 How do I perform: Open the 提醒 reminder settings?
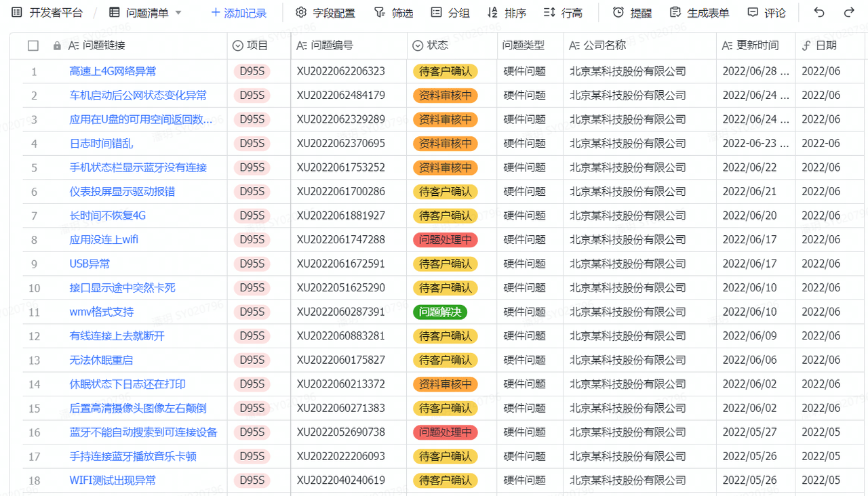(632, 13)
